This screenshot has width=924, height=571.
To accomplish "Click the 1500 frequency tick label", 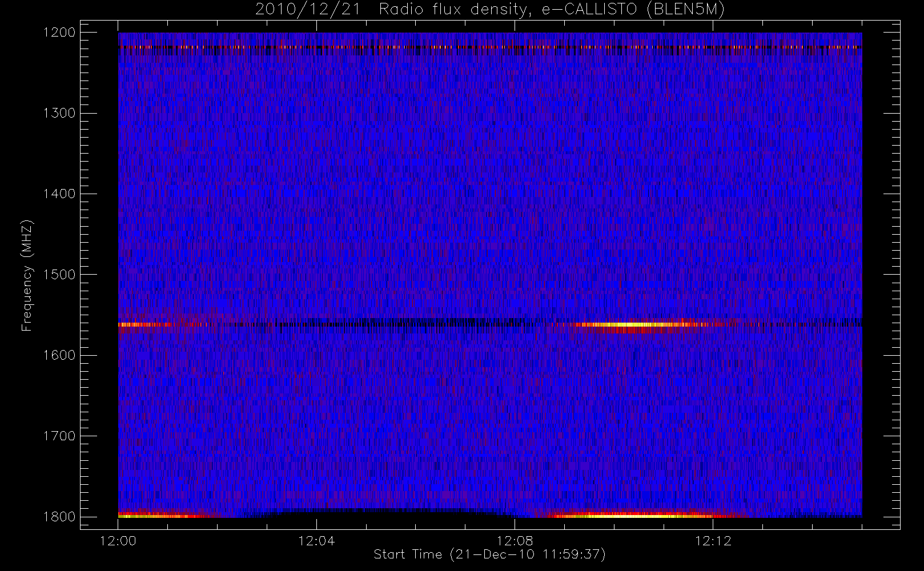I will coord(59,275).
